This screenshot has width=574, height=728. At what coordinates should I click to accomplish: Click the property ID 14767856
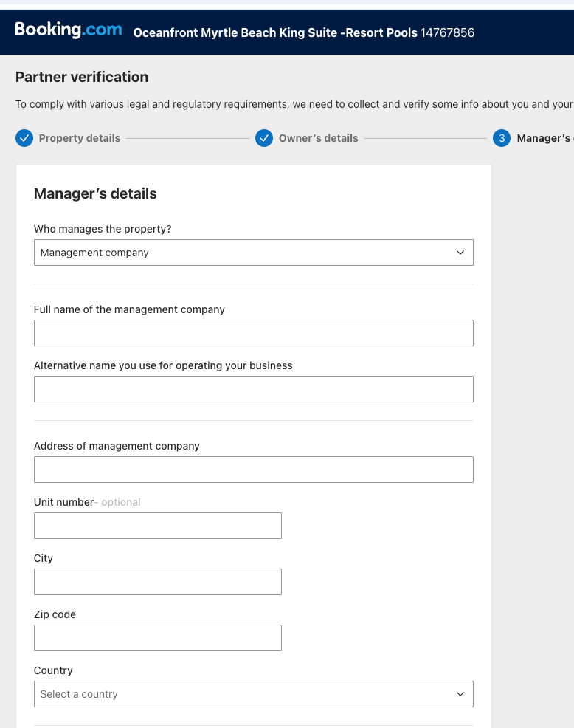(447, 33)
